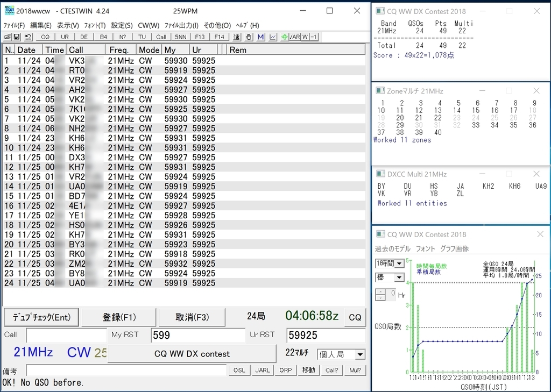The height and width of the screenshot is (392, 551).
Task: Click the 速 speed icon on the toolbar
Action: coord(237,37)
